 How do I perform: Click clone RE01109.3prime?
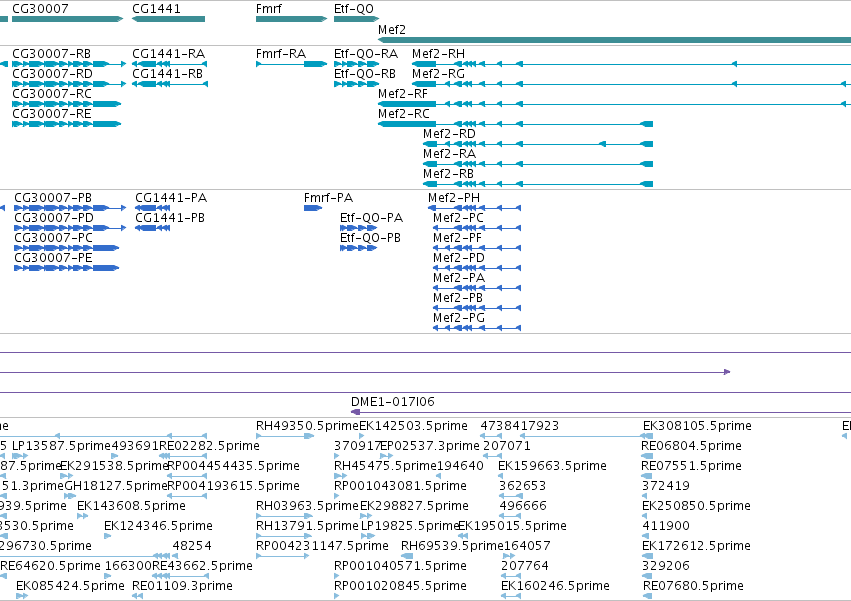tap(137, 596)
